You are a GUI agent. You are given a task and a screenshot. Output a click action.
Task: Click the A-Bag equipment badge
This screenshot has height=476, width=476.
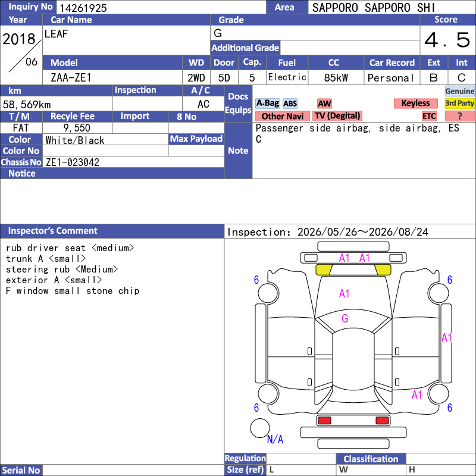coord(267,103)
